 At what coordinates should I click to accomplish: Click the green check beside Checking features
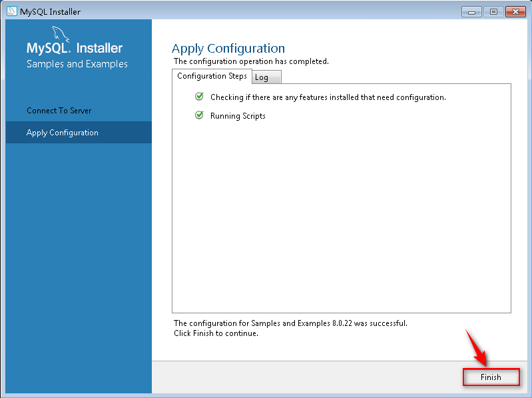(x=199, y=97)
